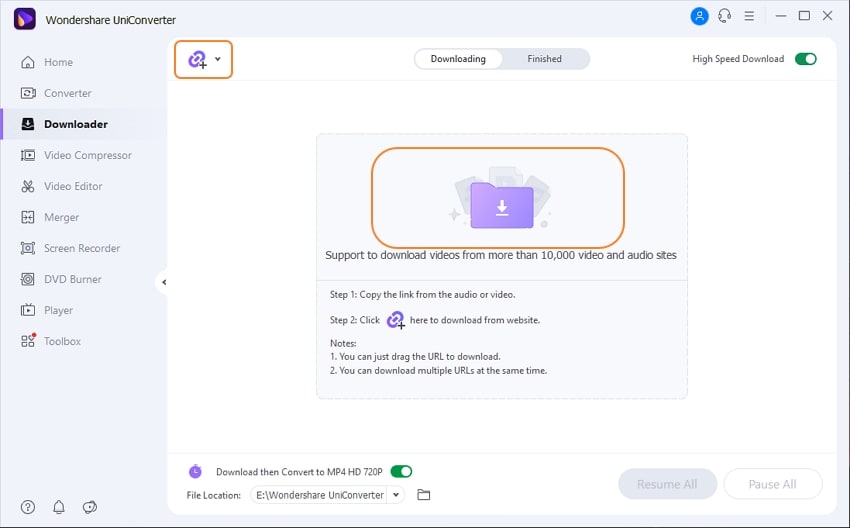Open the feedback chat icon
This screenshot has width=850, height=528.
tap(90, 507)
